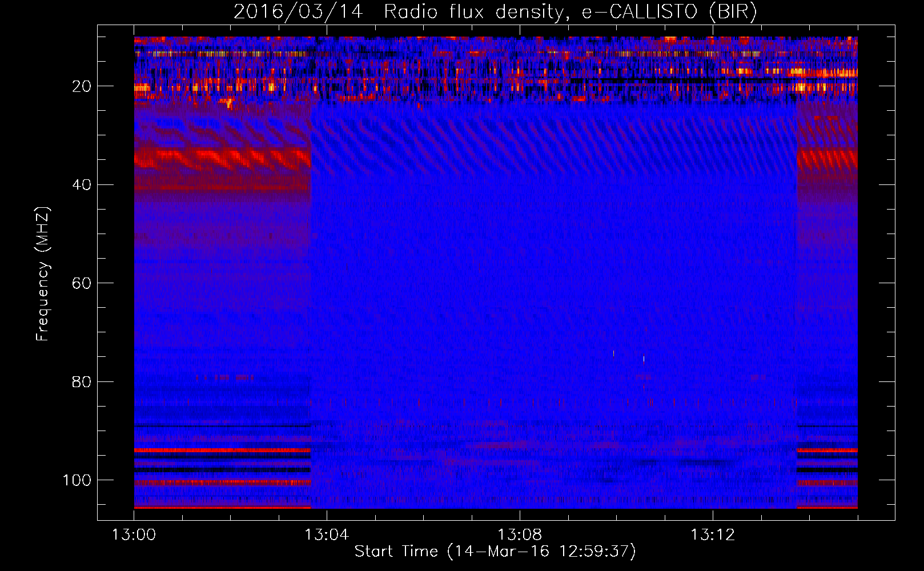Viewport: 924px width, 571px height.
Task: Click the 'Start Time (14-Mar-16 12:59:37)' label
Action: coord(495,551)
